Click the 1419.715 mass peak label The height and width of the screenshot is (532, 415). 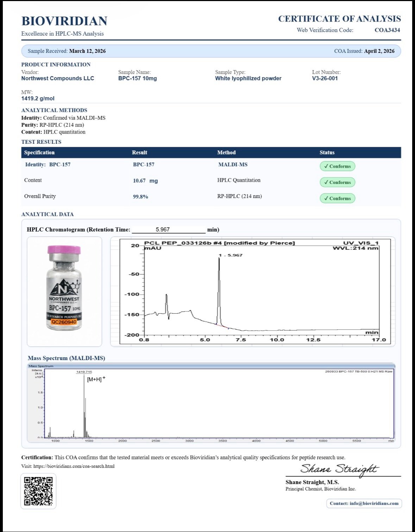(x=84, y=372)
